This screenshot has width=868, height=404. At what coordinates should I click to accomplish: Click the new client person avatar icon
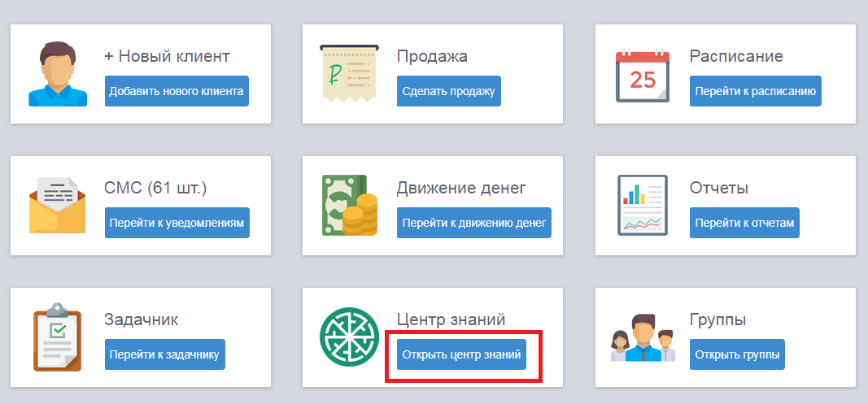[58, 75]
